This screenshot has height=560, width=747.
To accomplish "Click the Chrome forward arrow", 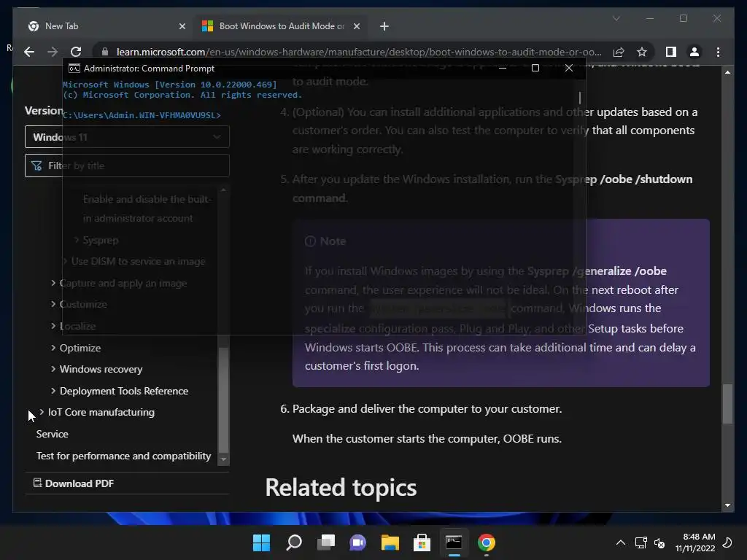I will pos(53,52).
